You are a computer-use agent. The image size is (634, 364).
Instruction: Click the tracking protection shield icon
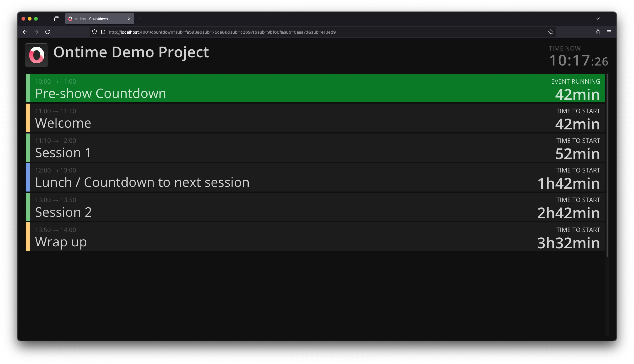95,32
